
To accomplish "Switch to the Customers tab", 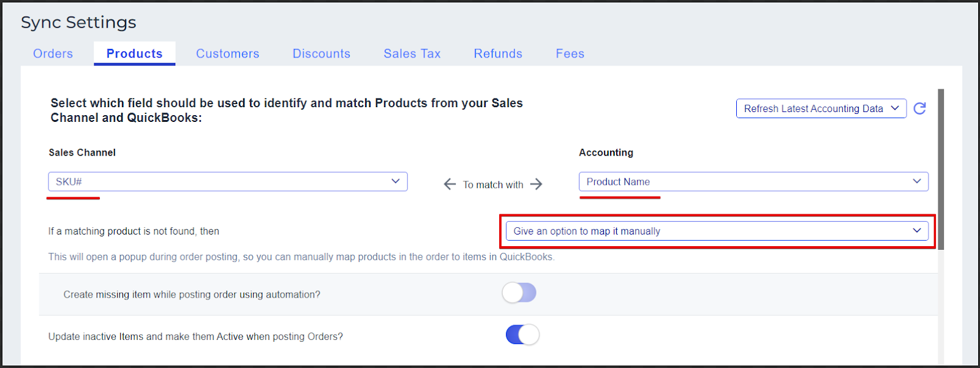I will click(227, 54).
